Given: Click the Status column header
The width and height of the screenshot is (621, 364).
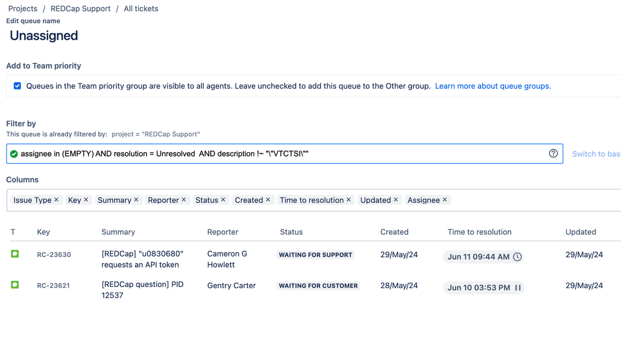Looking at the screenshot, I should coord(291,232).
